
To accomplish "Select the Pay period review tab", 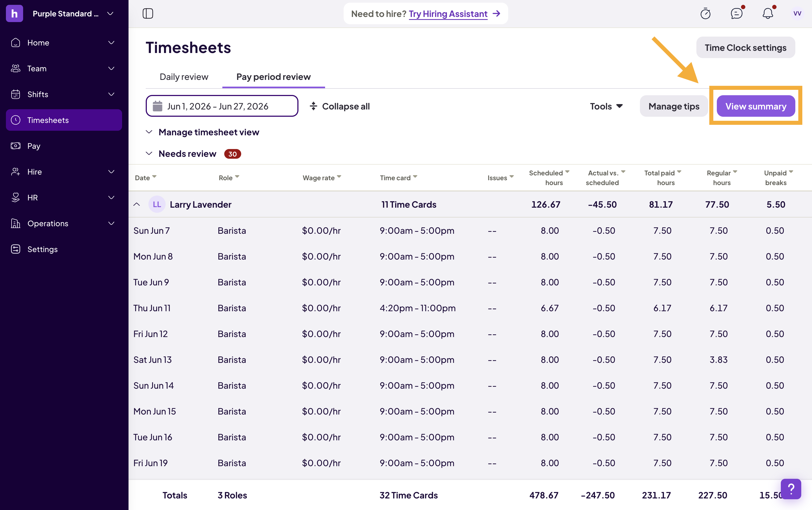I will click(273, 77).
